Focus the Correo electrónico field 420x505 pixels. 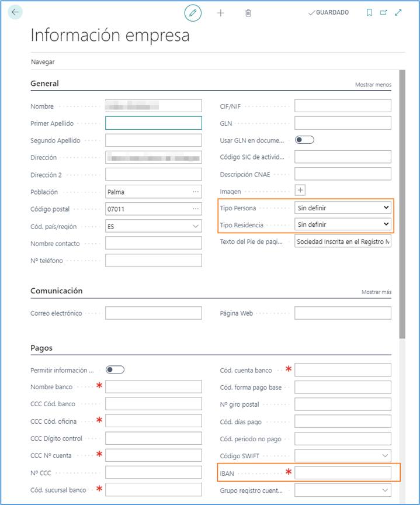[154, 313]
